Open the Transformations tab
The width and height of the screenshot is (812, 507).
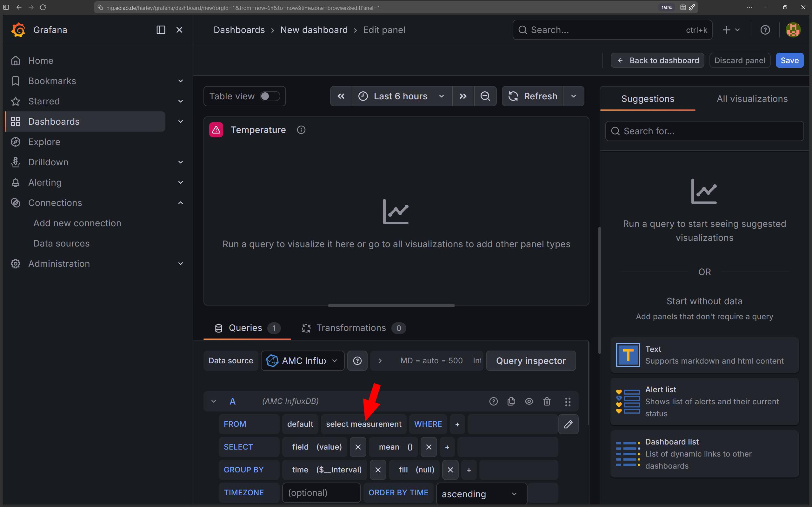354,328
